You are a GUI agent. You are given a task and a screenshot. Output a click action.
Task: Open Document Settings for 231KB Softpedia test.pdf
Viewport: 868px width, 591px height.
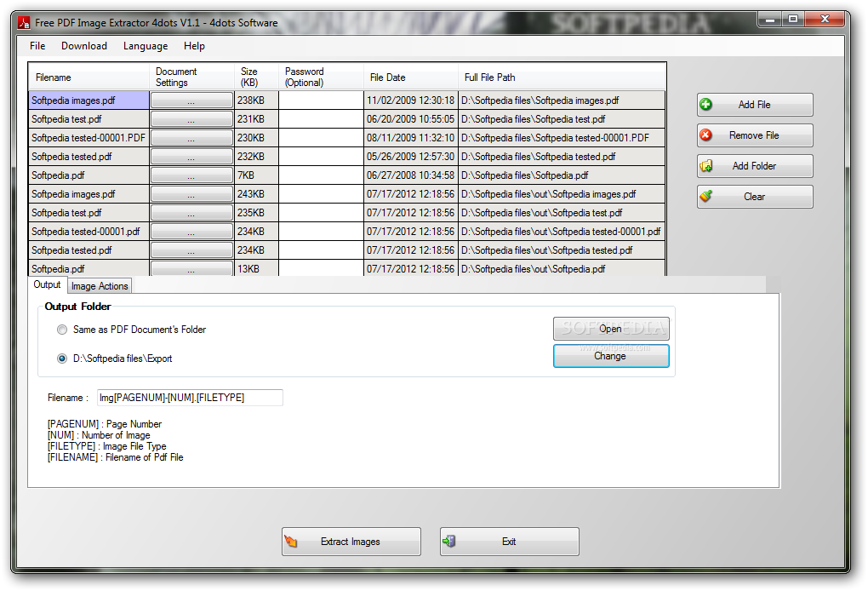[x=191, y=119]
